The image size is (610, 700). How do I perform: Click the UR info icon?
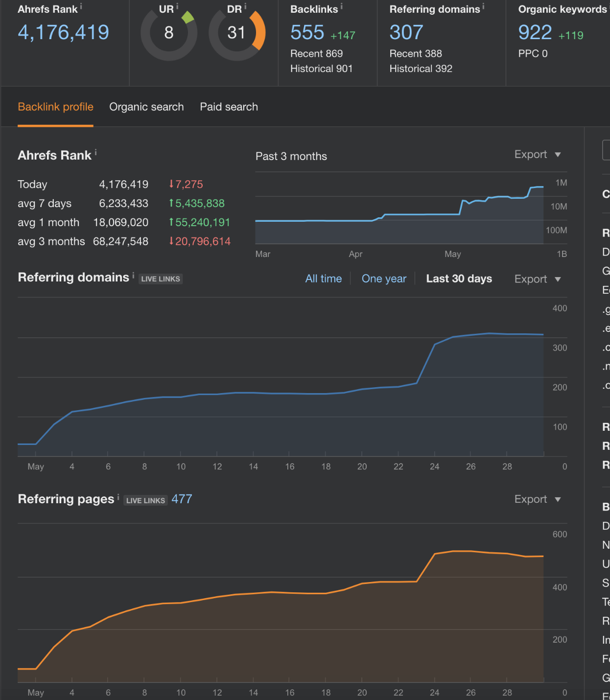(177, 7)
